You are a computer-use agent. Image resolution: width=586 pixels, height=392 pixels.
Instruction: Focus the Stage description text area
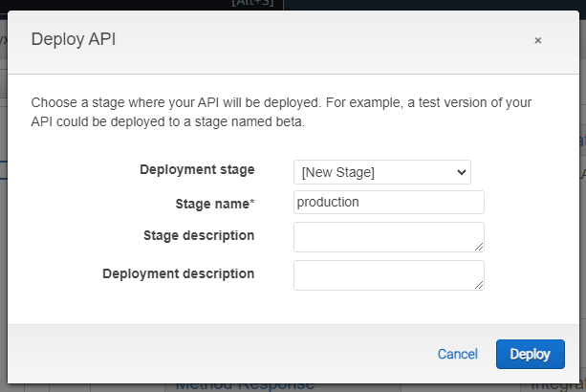(388, 236)
